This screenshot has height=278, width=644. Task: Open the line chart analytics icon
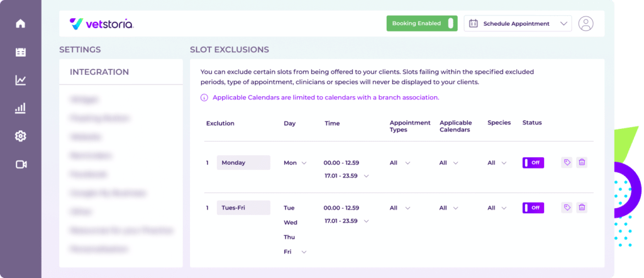pos(21,80)
